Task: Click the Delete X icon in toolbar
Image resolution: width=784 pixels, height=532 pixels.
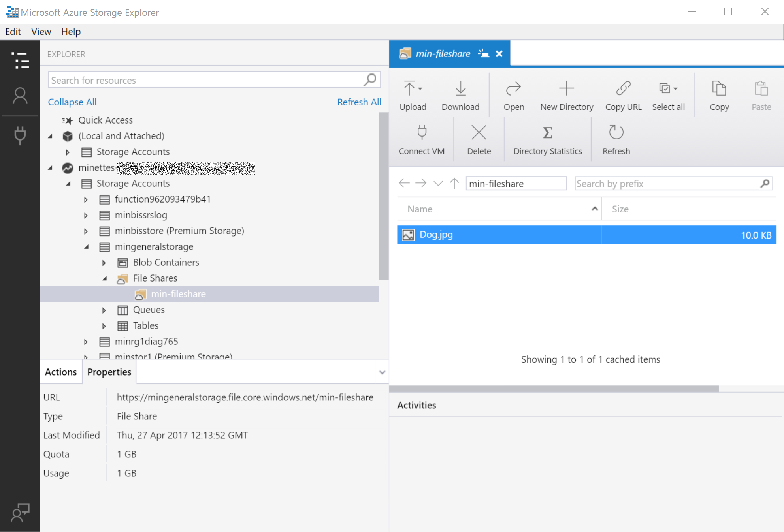Action: pyautogui.click(x=479, y=133)
